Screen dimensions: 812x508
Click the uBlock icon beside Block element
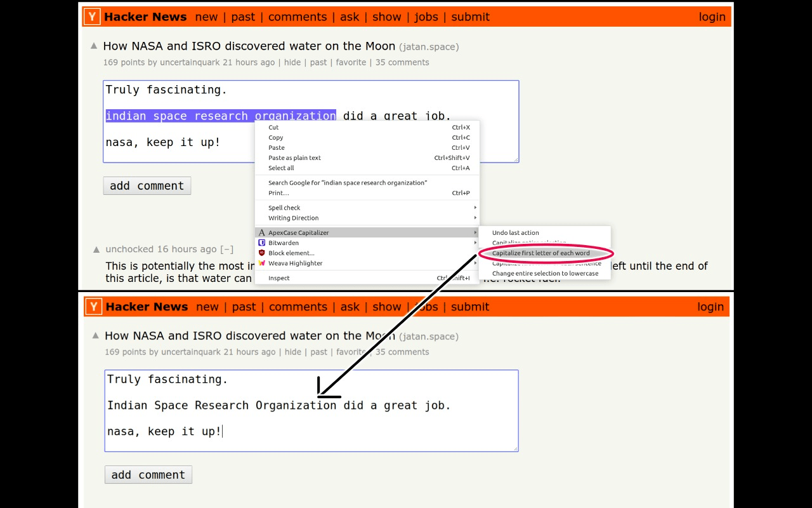click(262, 253)
